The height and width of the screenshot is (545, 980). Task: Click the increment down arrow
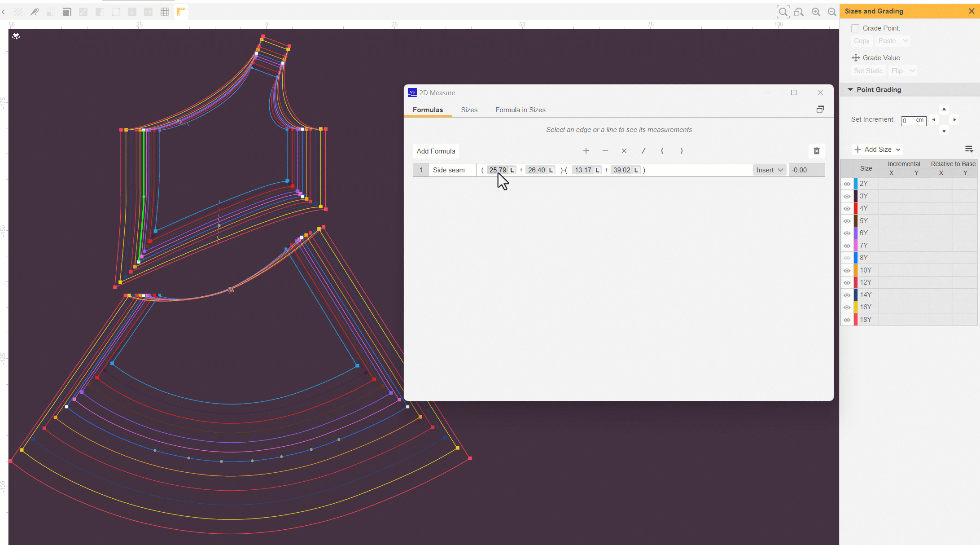point(944,131)
